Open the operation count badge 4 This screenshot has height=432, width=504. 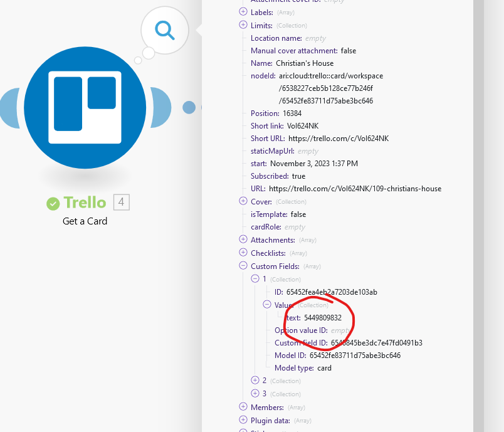tap(122, 202)
